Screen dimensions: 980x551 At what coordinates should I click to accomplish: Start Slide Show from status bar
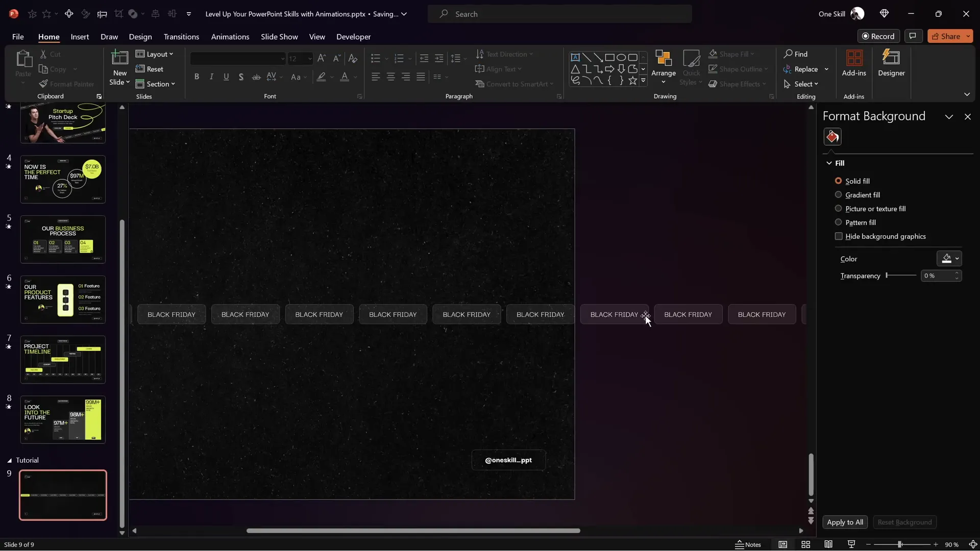pyautogui.click(x=851, y=544)
